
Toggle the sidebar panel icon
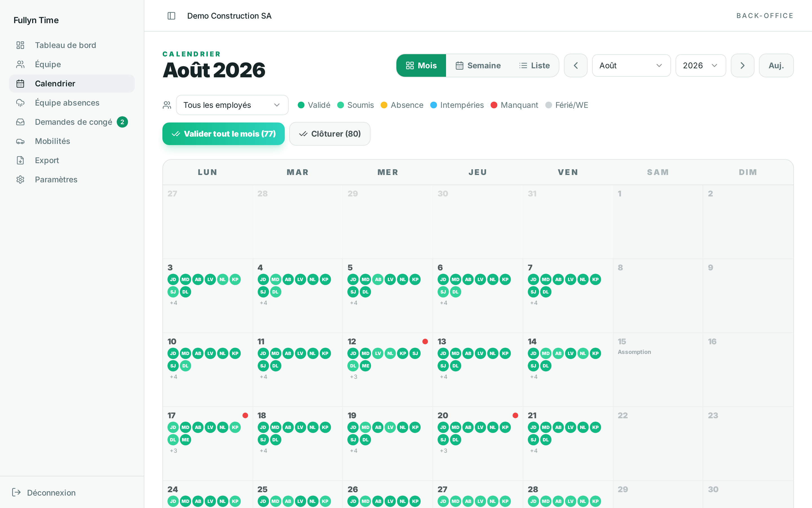click(171, 16)
